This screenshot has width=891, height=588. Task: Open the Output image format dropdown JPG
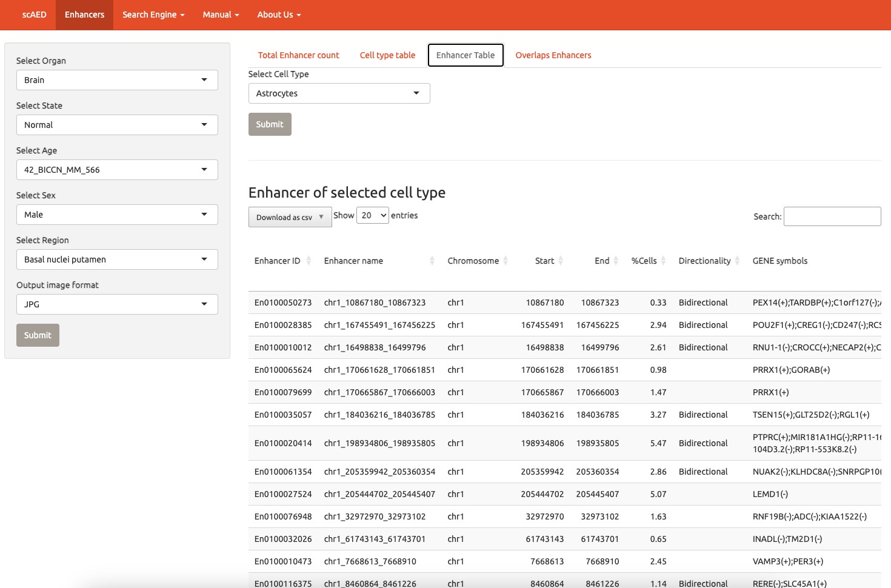[x=117, y=304]
